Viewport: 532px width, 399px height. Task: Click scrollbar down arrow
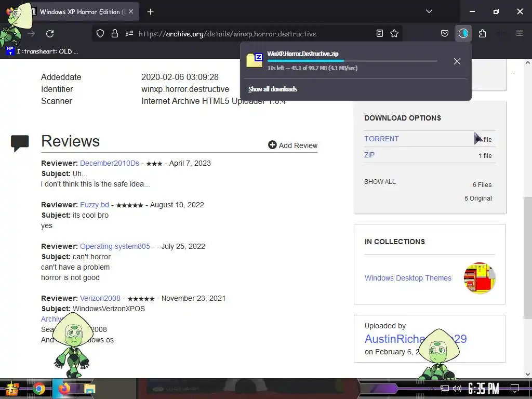[528, 374]
